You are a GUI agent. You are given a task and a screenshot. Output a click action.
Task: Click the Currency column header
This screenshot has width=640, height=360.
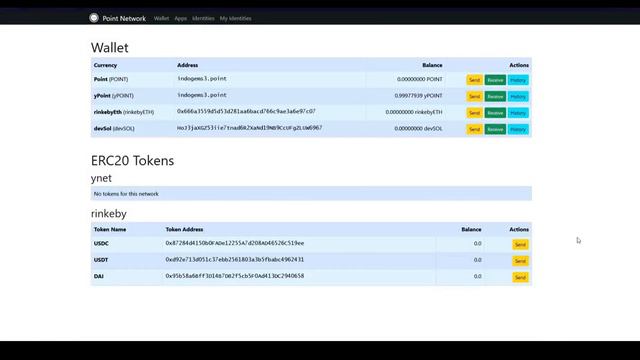pyautogui.click(x=105, y=65)
